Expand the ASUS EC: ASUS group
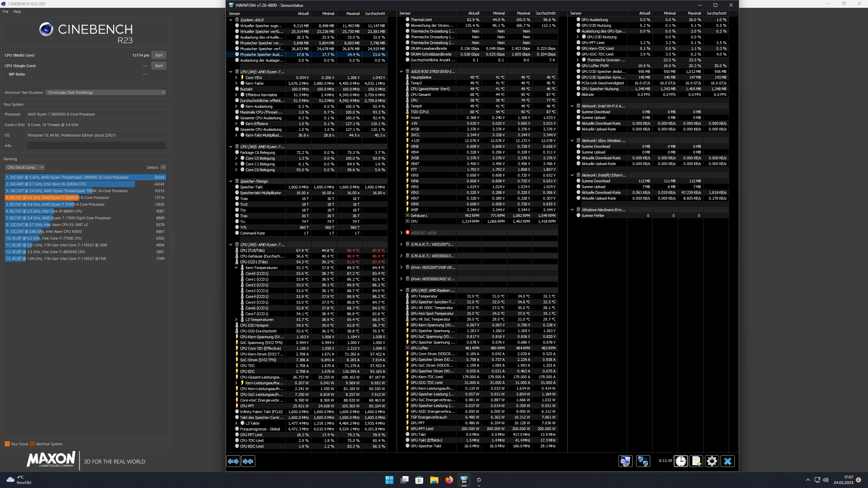Image resolution: width=868 pixels, height=488 pixels. pos(401,233)
